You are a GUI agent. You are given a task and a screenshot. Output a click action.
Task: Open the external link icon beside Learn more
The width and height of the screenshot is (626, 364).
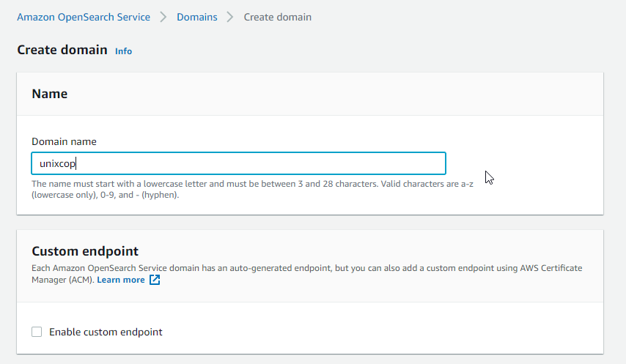(x=155, y=280)
